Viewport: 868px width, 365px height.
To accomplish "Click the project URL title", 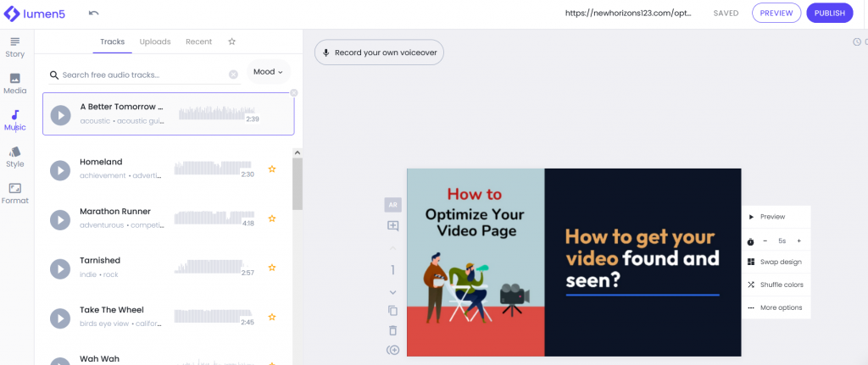I will 628,14.
